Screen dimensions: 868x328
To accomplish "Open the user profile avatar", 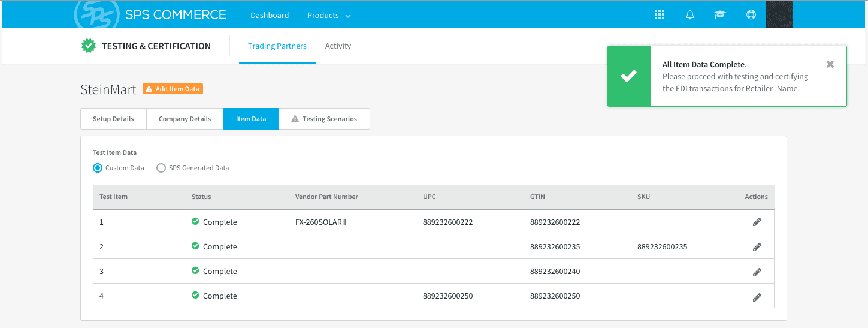I will coord(779,14).
